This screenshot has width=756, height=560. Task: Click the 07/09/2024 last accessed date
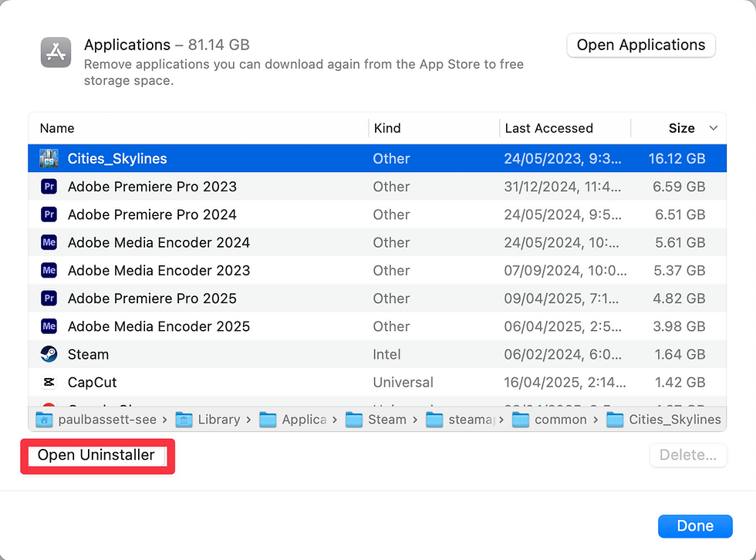[x=565, y=271]
